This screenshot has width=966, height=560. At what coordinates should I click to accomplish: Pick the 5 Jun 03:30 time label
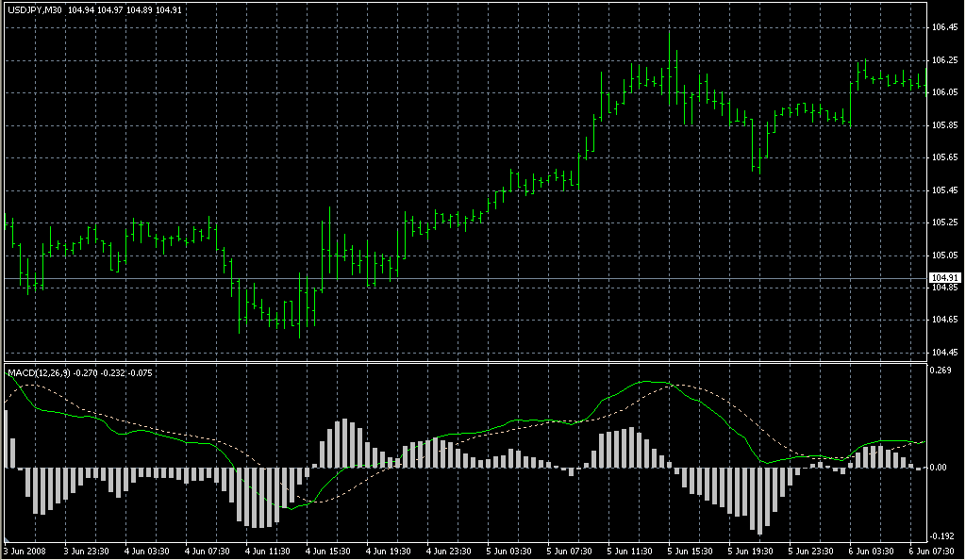point(508,552)
